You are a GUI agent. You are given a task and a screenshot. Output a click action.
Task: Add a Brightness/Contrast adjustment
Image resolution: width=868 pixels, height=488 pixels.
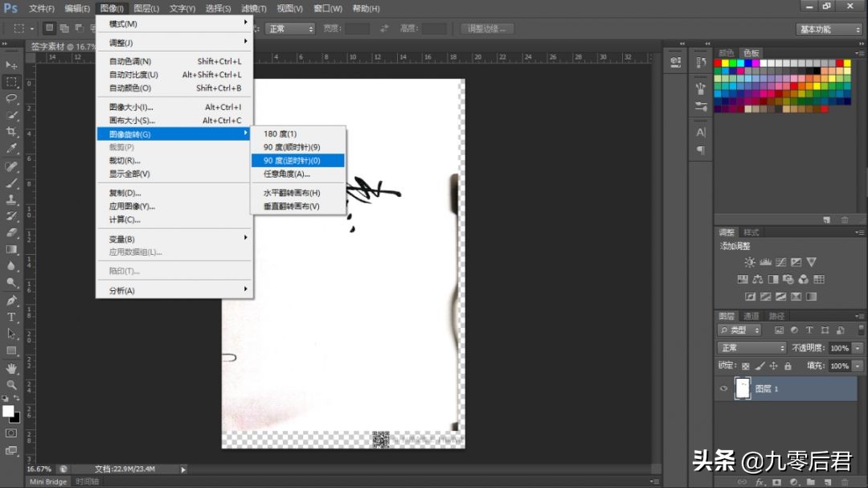point(749,262)
